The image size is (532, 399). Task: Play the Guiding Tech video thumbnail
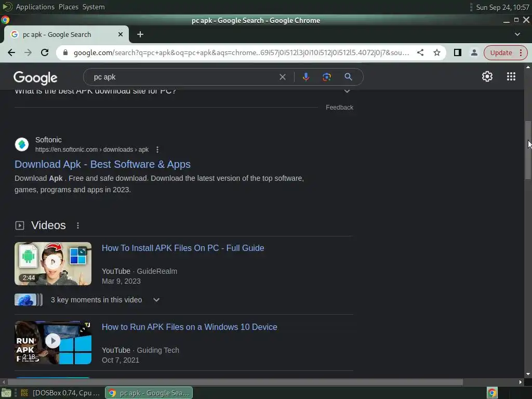[53, 342]
